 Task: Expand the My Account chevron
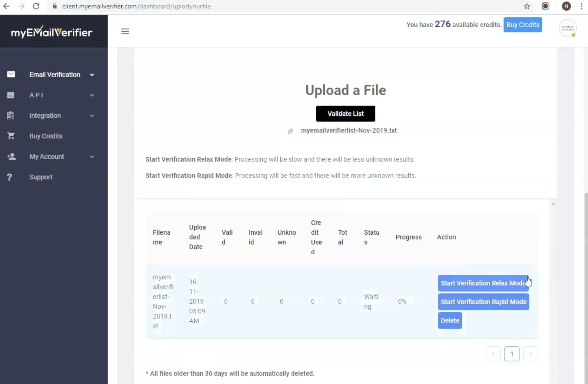[92, 157]
